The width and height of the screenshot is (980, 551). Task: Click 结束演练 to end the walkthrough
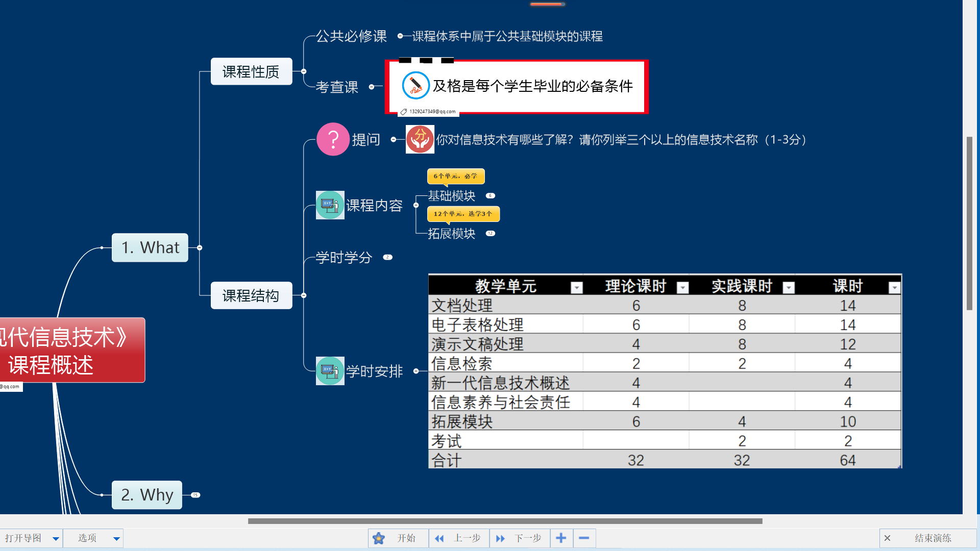click(x=932, y=538)
